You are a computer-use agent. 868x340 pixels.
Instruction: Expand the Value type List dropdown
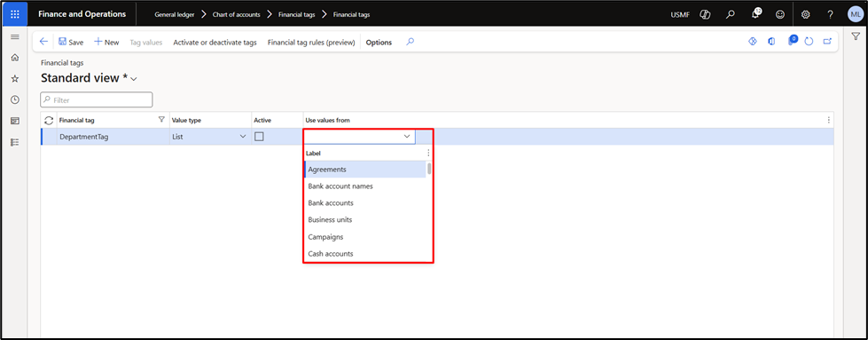coord(242,137)
